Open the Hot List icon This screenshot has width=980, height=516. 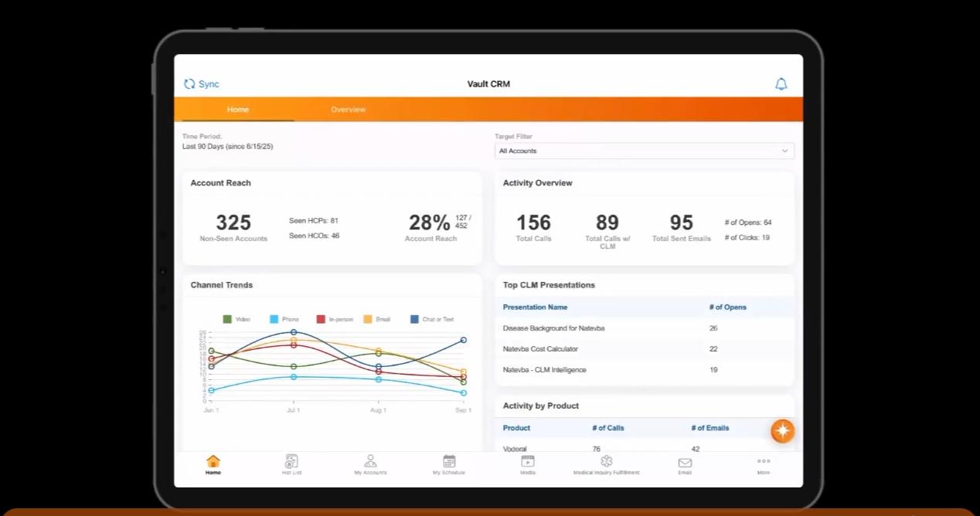(291, 462)
